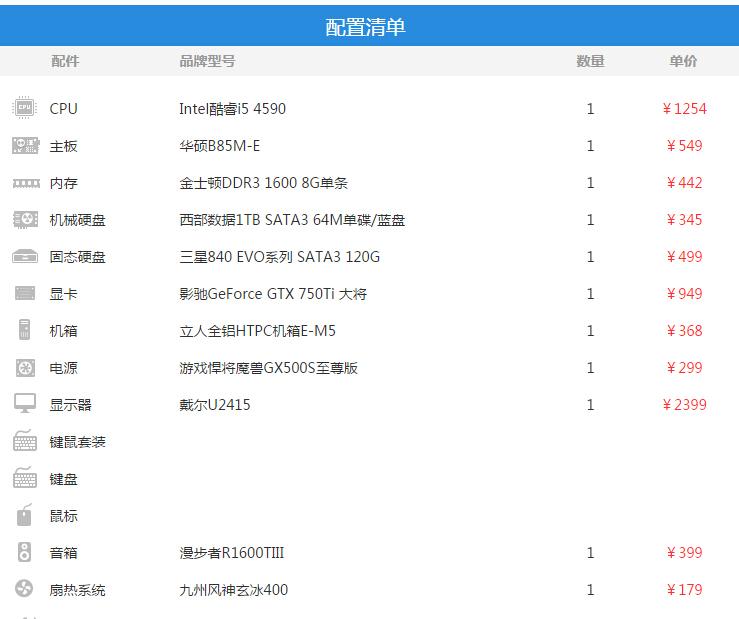Image resolution: width=739 pixels, height=619 pixels.
Task: Click the solid state drive (固态硬盘) icon
Action: click(25, 256)
